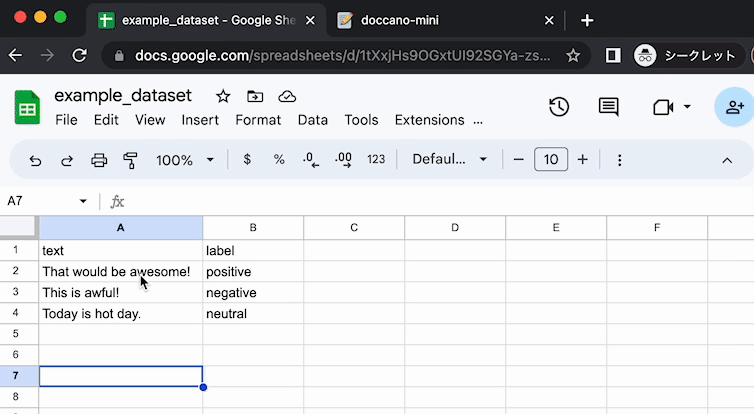Click the move to folder icon
This screenshot has height=414, width=754.
pos(255,97)
